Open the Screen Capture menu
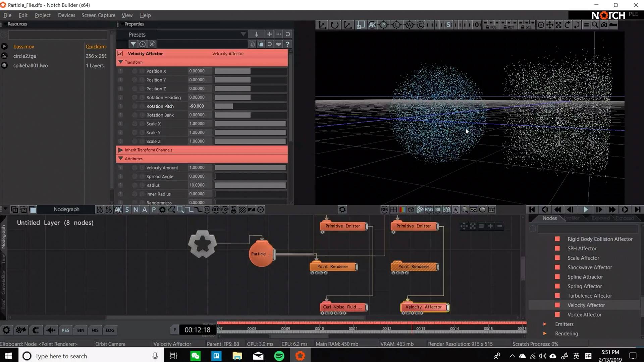The width and height of the screenshot is (644, 362). pyautogui.click(x=98, y=15)
